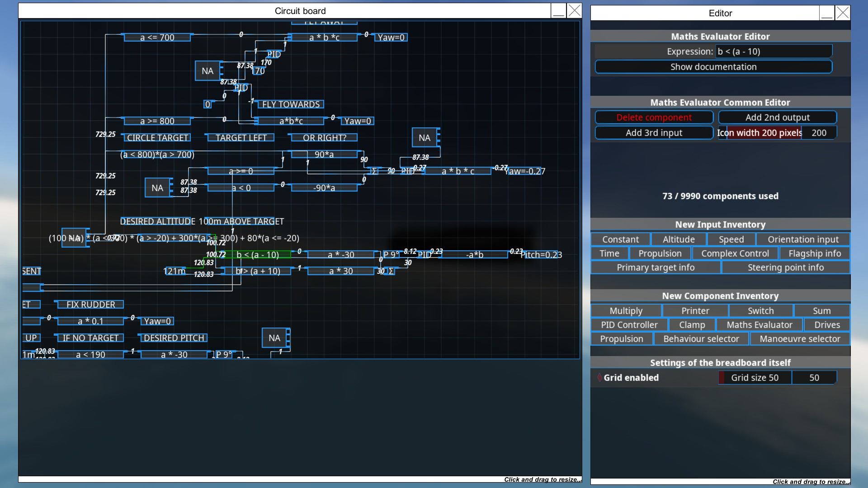Add a PID Controller component

[x=629, y=325]
